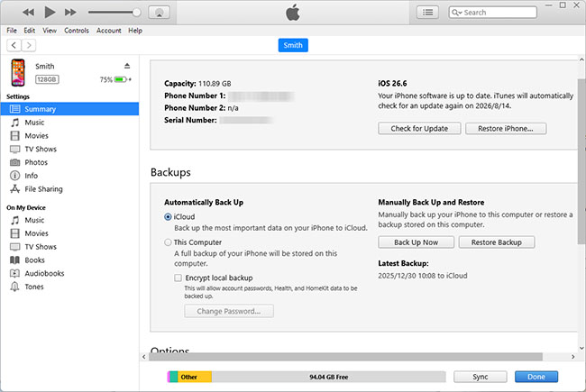Open the Help menu

(135, 31)
